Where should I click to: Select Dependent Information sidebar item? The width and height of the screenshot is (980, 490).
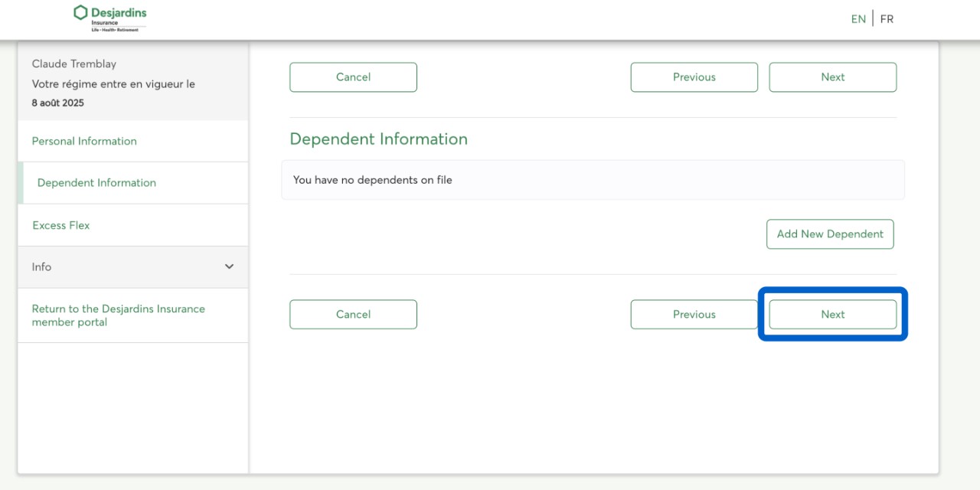(96, 183)
